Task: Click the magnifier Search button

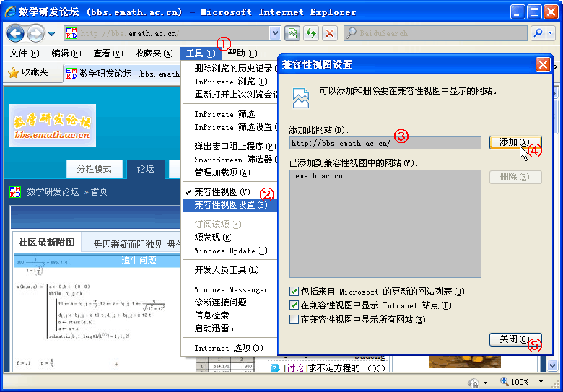Action: [537, 33]
